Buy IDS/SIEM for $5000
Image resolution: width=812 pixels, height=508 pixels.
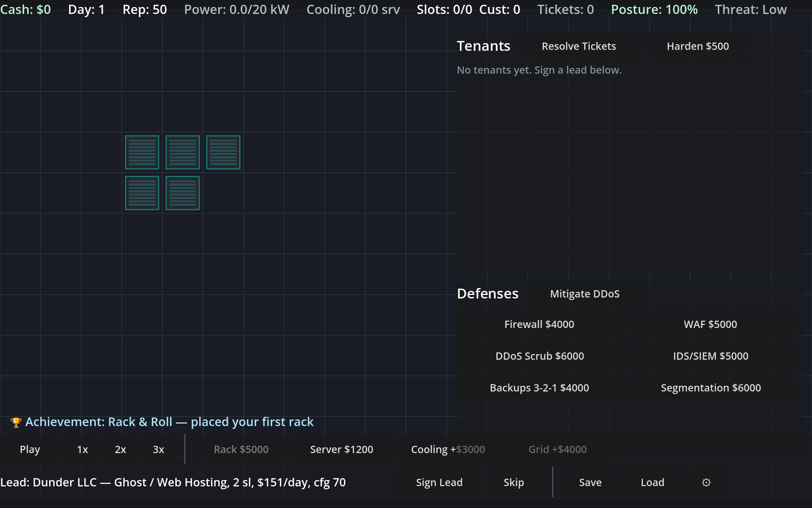pyautogui.click(x=710, y=356)
